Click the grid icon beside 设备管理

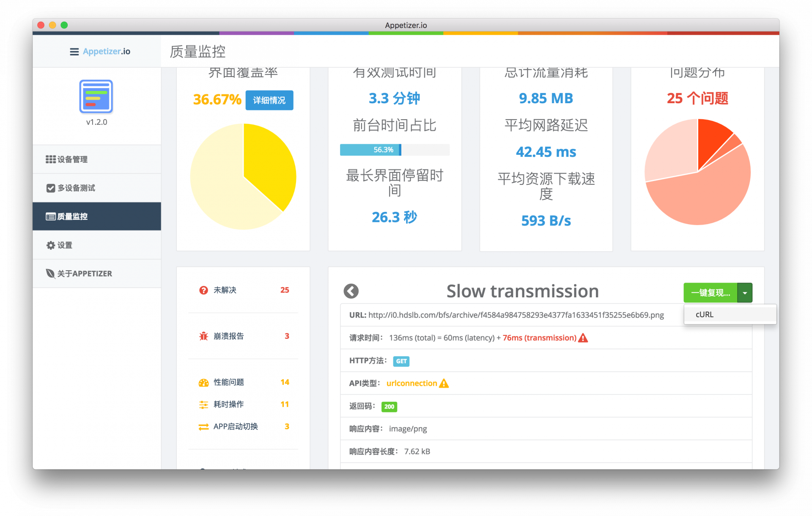[51, 159]
